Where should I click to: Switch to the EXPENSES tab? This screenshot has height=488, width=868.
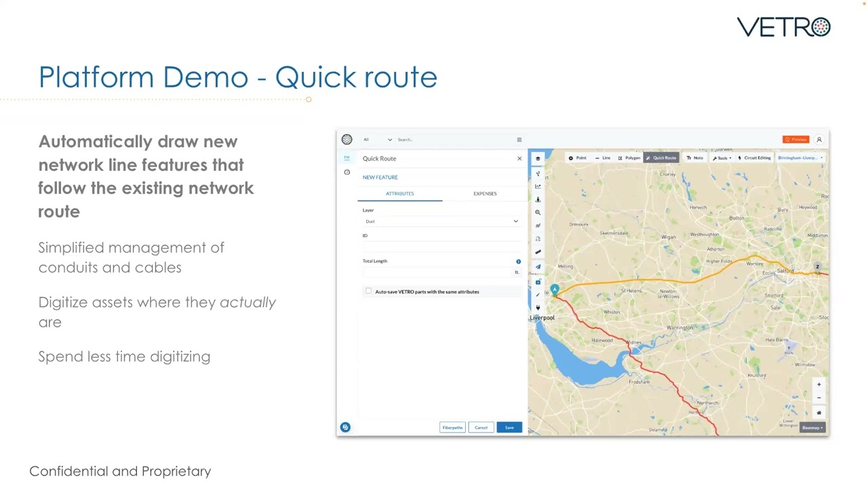(485, 194)
